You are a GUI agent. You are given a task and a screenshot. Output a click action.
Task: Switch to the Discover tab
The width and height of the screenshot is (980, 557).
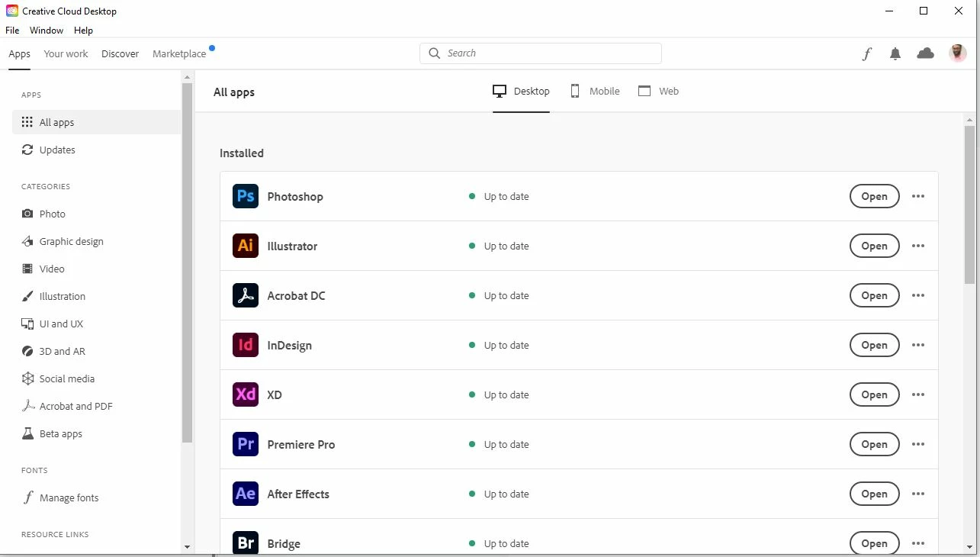120,53
